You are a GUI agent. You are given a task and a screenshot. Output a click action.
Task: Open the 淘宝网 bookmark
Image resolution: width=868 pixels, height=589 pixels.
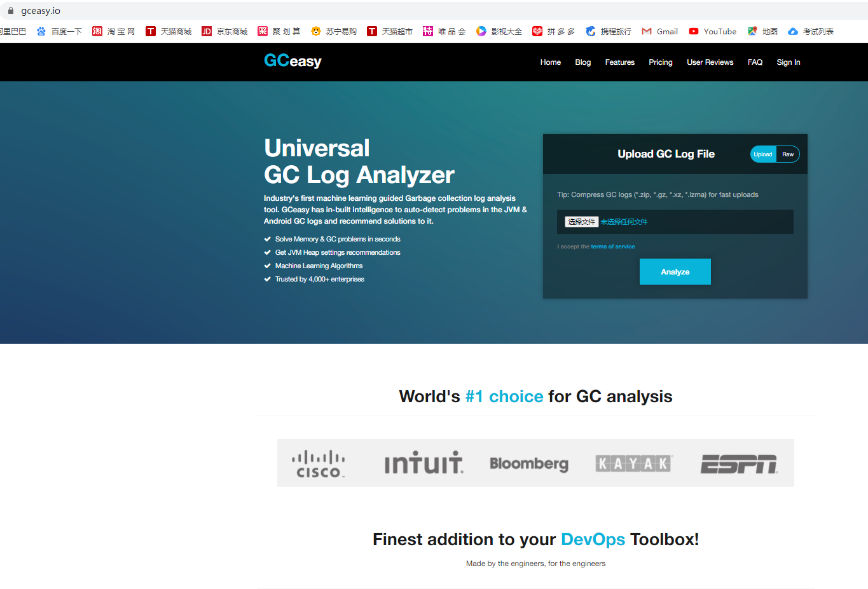[x=114, y=31]
